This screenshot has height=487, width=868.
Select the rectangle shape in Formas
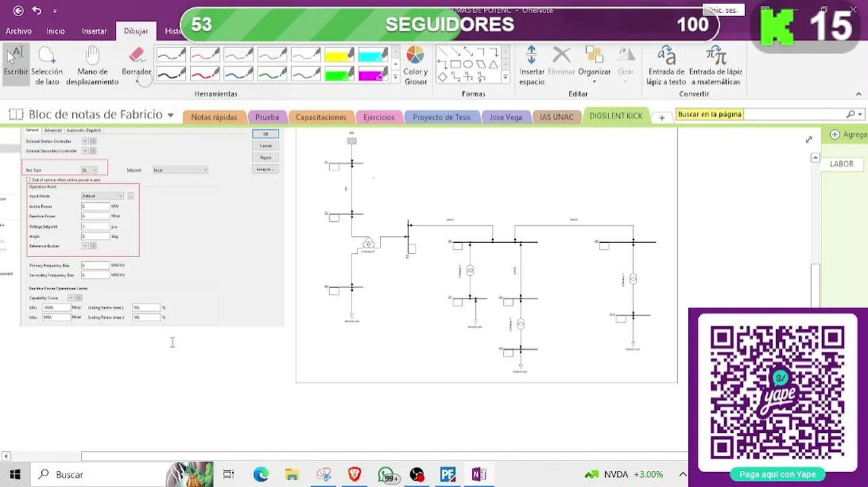[456, 64]
